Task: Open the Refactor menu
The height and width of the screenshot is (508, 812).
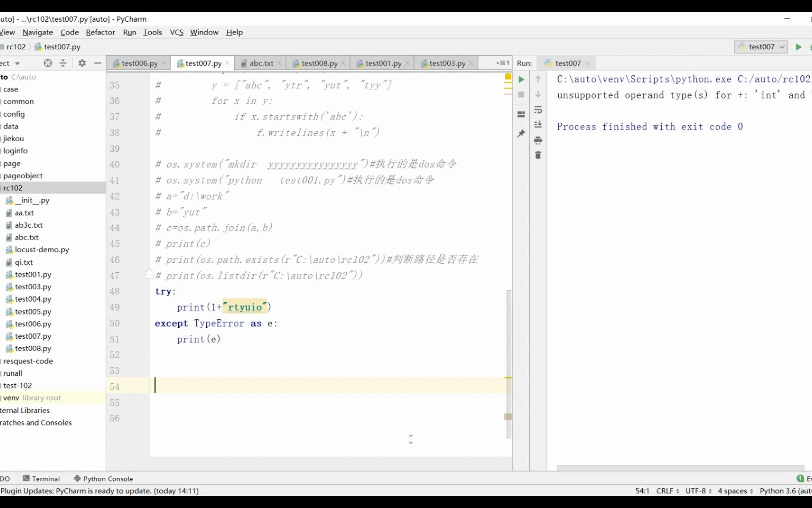Action: (x=100, y=32)
